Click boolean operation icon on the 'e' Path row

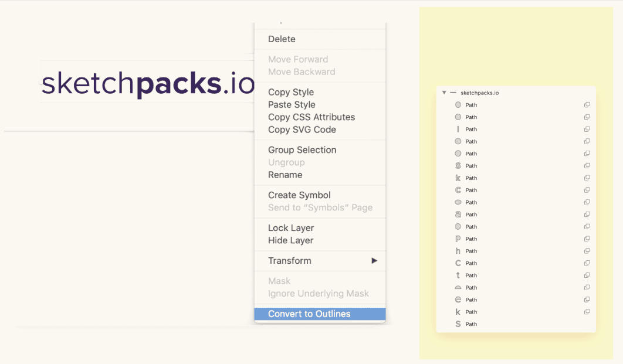click(x=587, y=300)
